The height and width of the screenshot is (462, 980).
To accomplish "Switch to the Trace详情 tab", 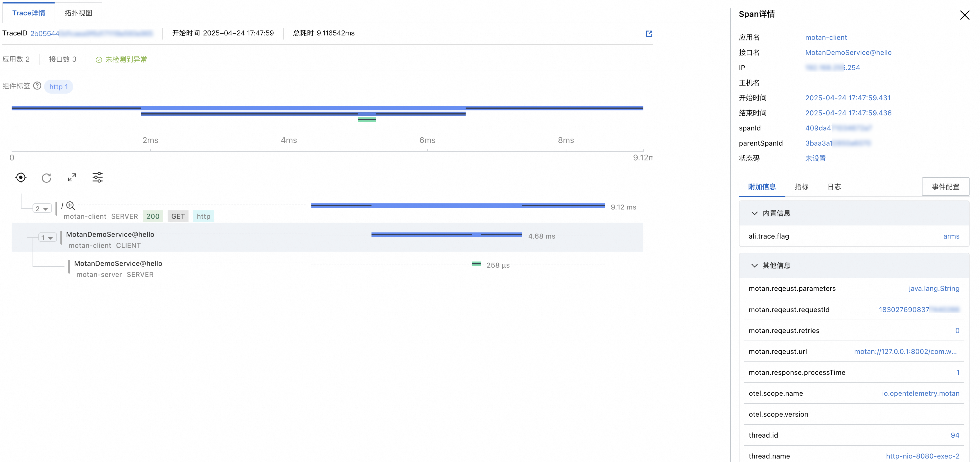I will click(x=28, y=13).
